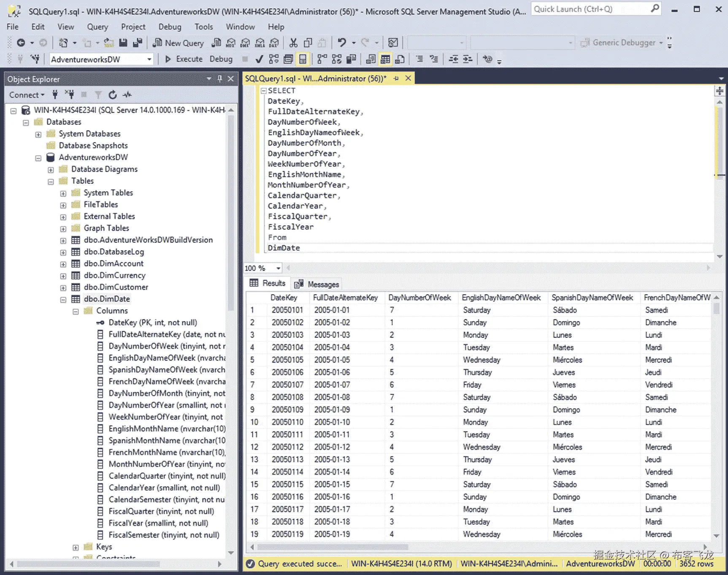This screenshot has height=575, width=728.
Task: Open Activity Monitor from Object Explorer toolbar
Action: (127, 95)
